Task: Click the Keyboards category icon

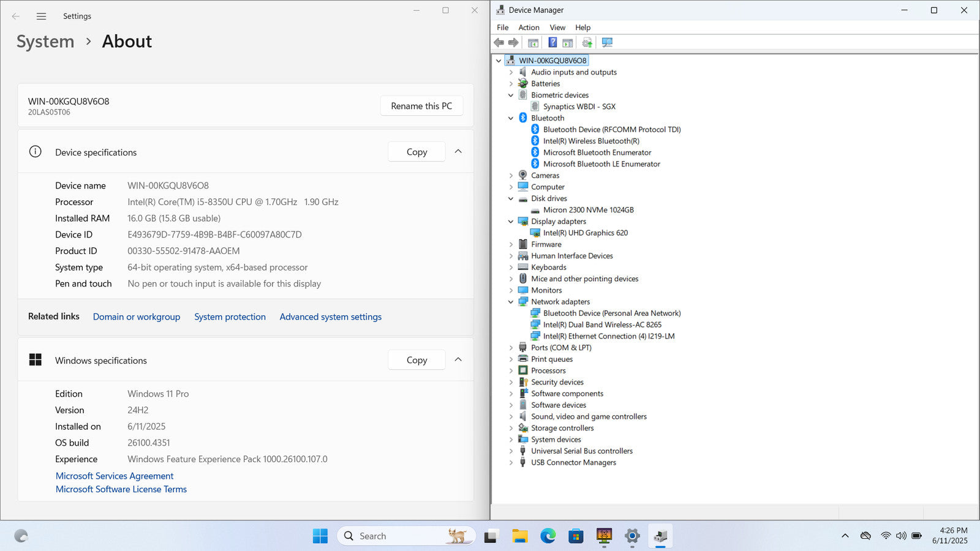Action: [x=522, y=267]
